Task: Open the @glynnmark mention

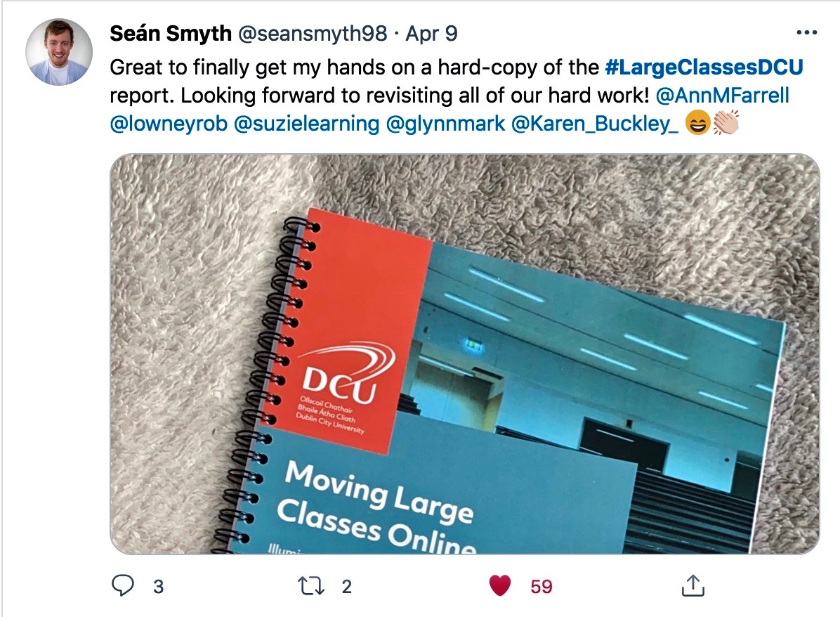Action: (445, 124)
